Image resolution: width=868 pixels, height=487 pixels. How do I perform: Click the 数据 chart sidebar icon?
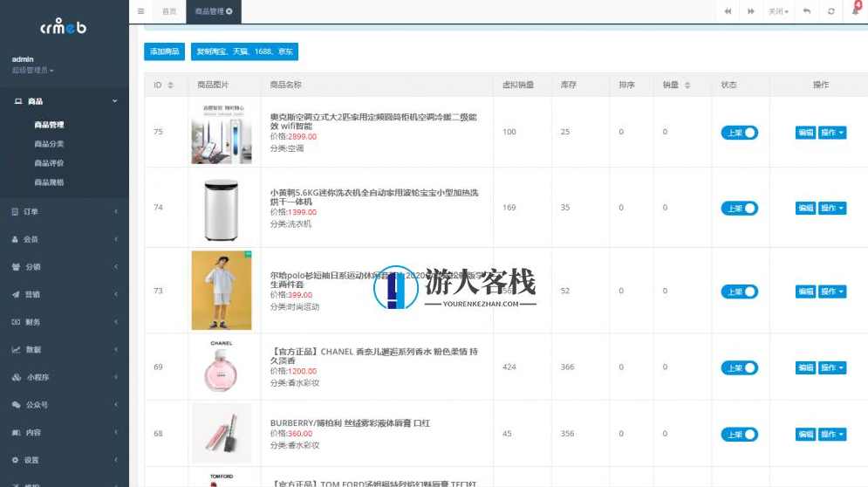(16, 350)
